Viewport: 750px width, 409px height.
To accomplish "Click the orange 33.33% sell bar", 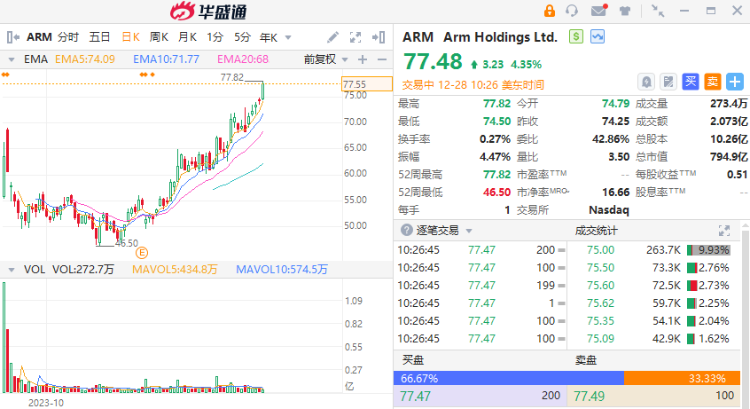I will 682,378.
